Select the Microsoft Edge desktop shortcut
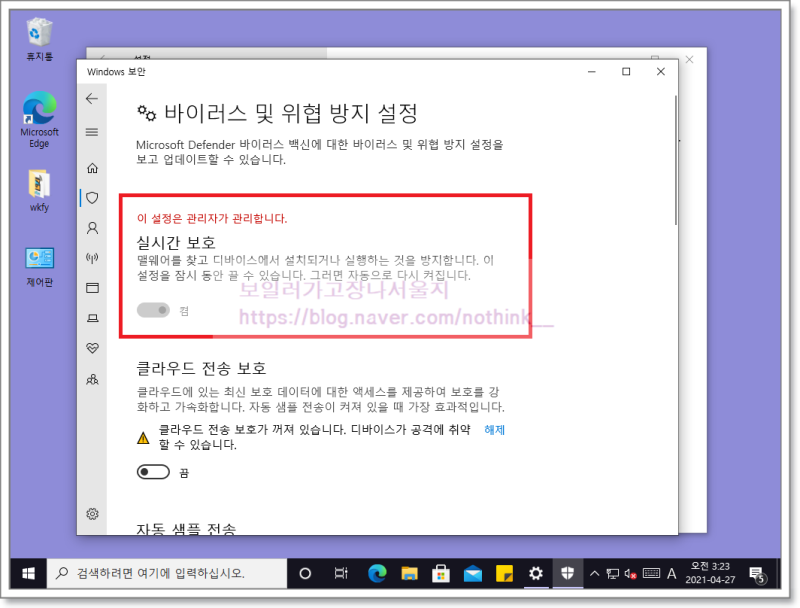This screenshot has width=800, height=608. (39, 120)
